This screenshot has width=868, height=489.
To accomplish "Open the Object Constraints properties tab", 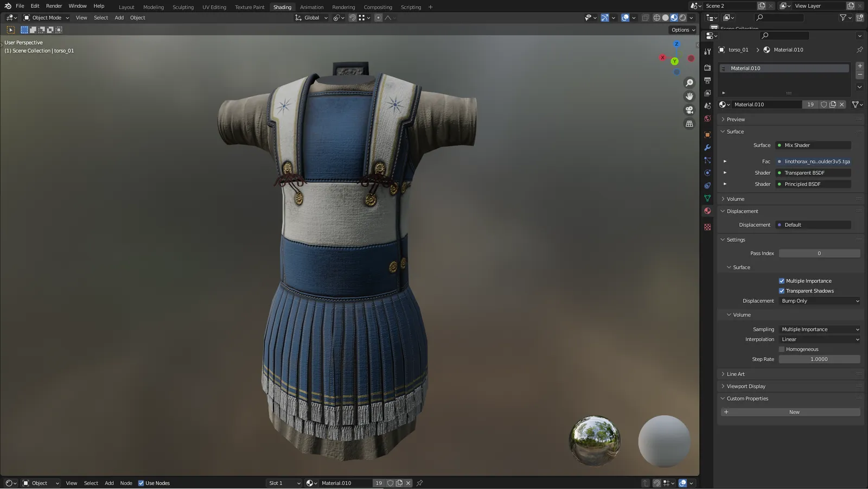I will pos(707,186).
